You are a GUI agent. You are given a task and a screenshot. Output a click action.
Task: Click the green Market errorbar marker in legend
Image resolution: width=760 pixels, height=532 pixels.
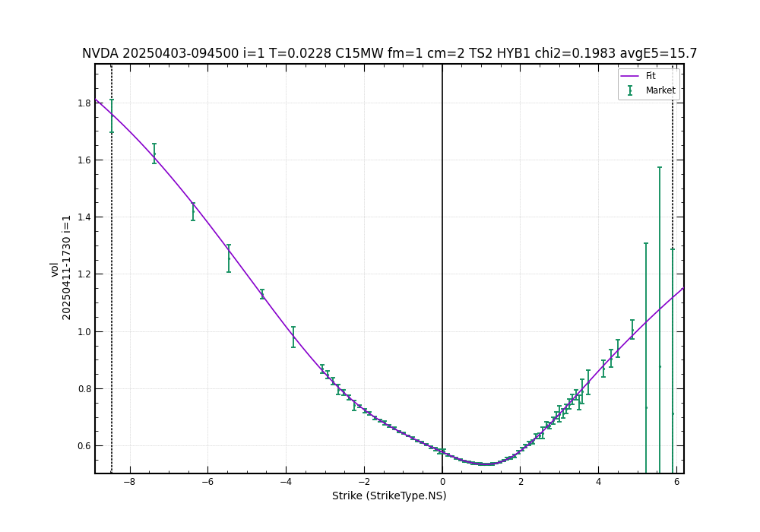click(630, 90)
